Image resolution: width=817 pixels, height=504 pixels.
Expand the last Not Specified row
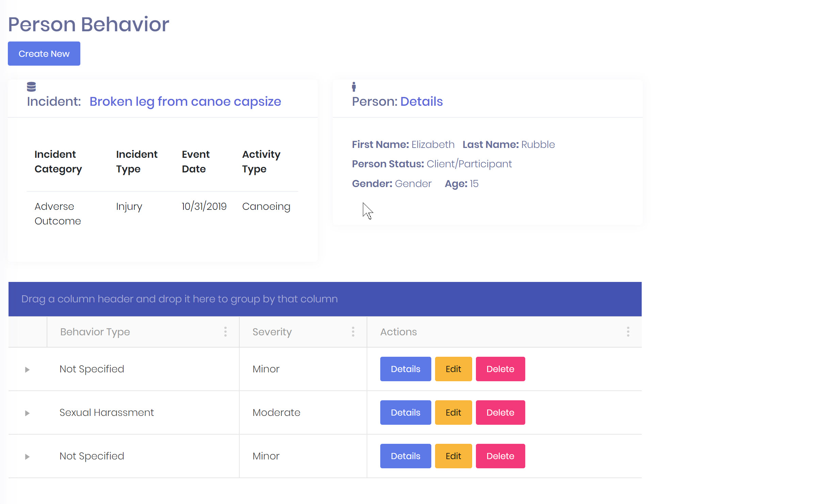pyautogui.click(x=27, y=456)
